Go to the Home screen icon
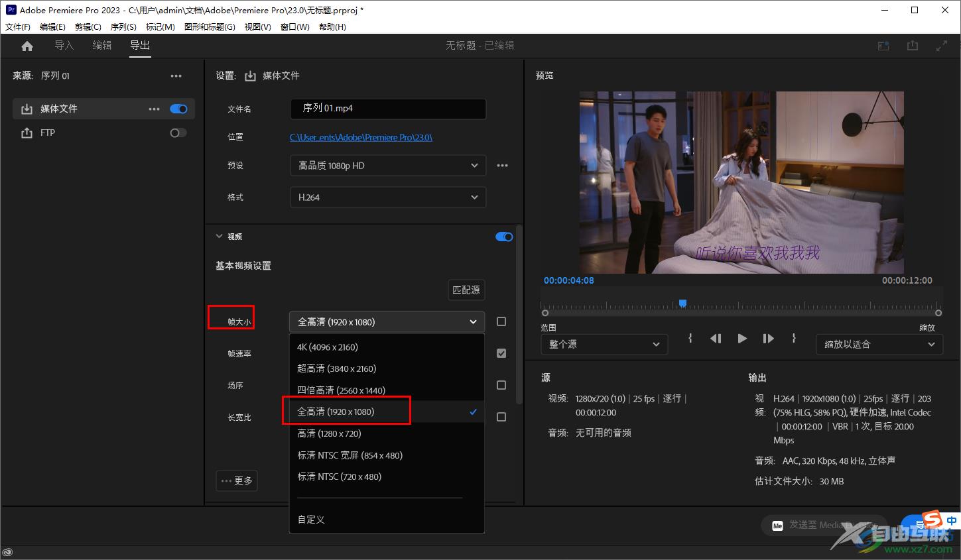 click(27, 46)
